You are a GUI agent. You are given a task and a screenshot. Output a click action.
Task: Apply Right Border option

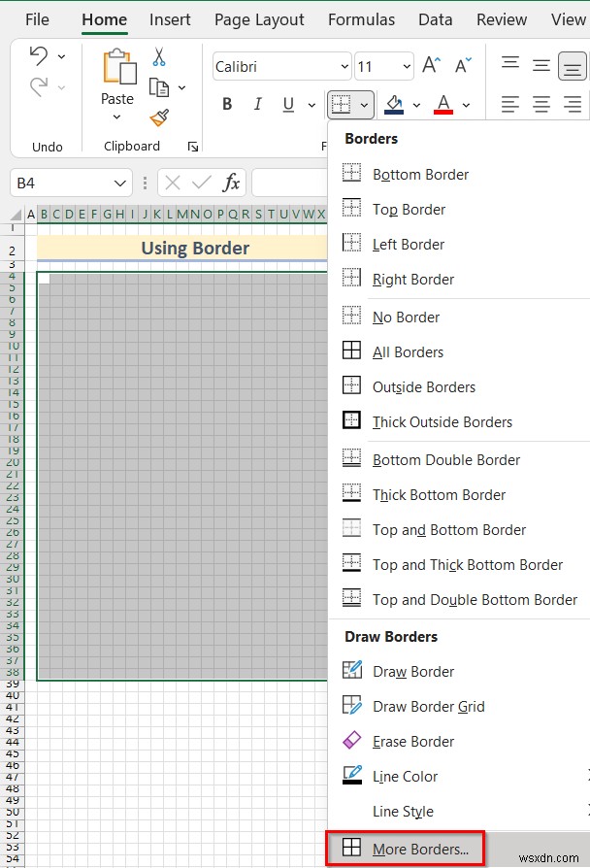click(x=459, y=279)
